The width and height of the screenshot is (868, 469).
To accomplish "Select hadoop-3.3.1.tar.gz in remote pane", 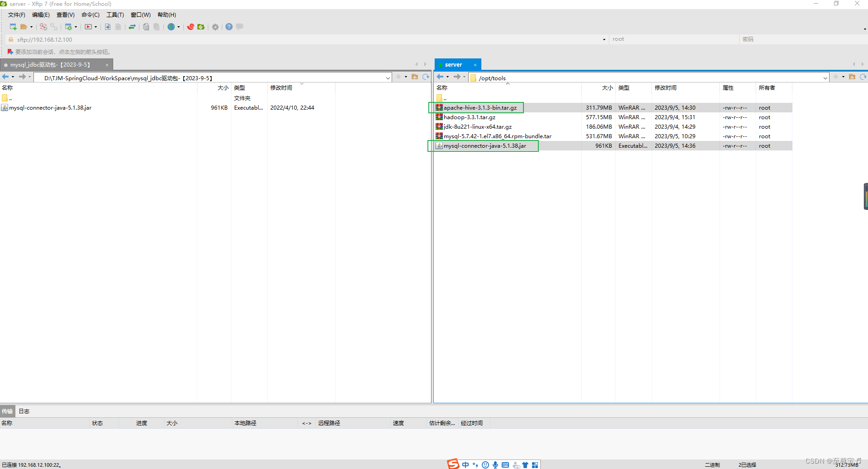I will [x=613, y=117].
